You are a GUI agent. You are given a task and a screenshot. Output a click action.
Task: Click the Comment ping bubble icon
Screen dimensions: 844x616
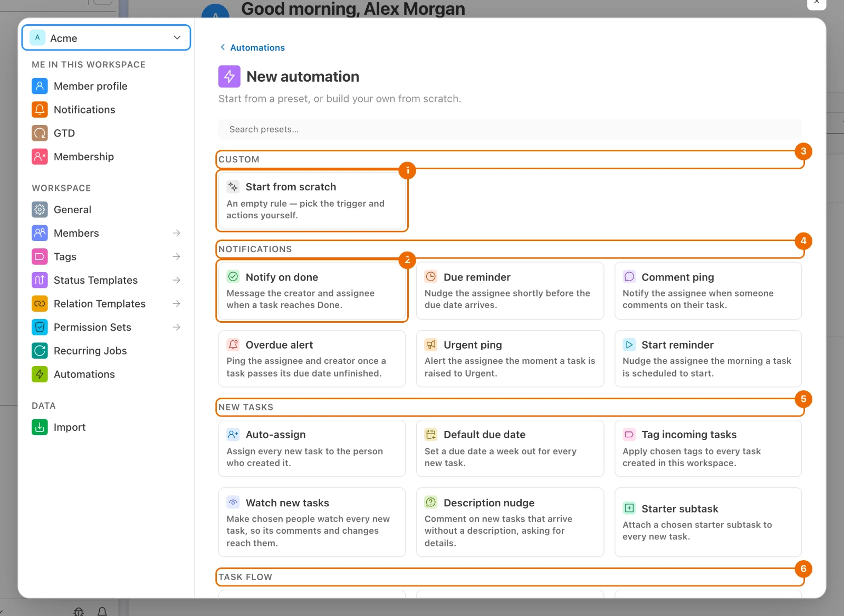[629, 276]
